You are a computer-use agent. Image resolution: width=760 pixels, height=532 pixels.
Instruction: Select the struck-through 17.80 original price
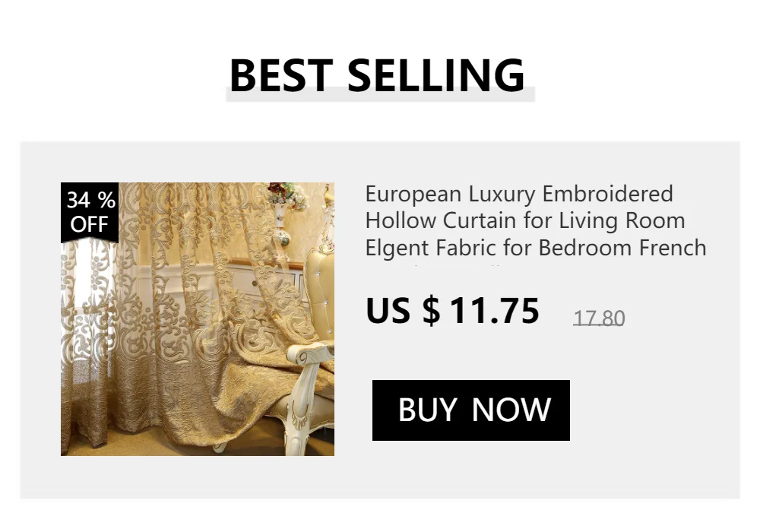click(x=599, y=318)
